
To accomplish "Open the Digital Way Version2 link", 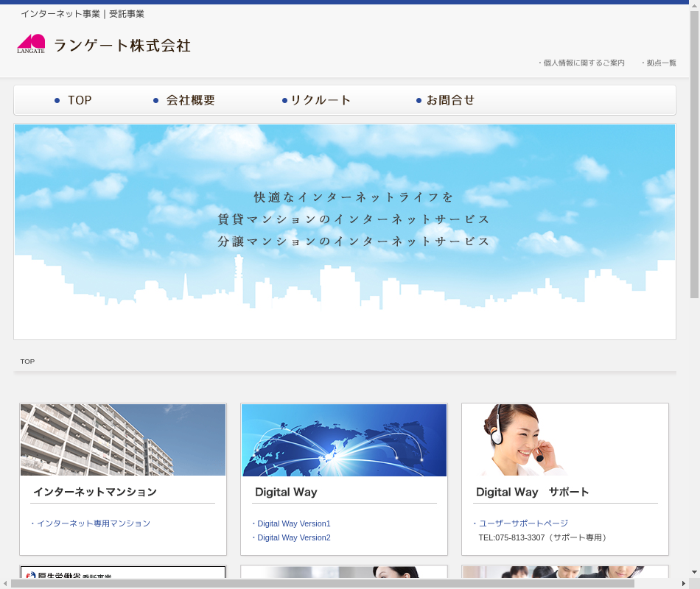I will [x=293, y=537].
